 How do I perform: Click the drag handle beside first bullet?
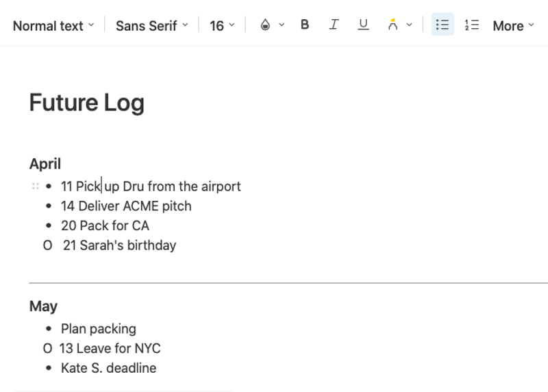[35, 186]
